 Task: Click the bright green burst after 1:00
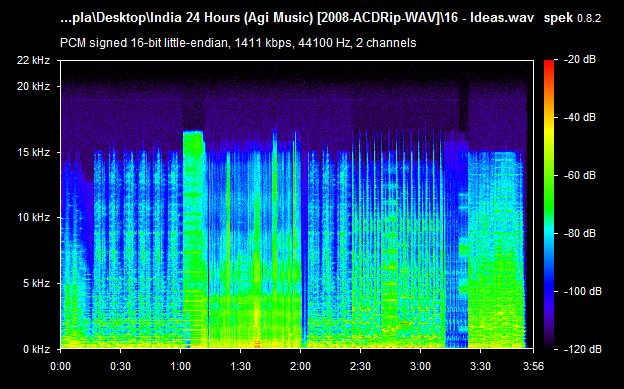click(194, 239)
